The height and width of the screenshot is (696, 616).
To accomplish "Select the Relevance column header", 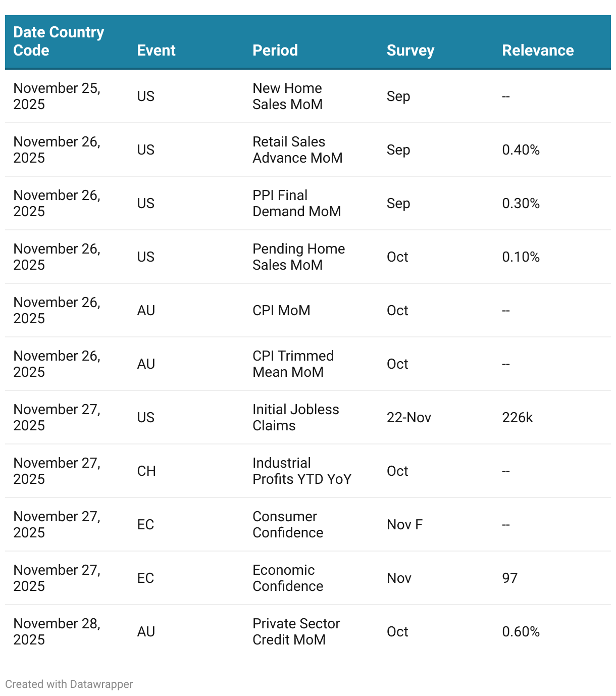I will pyautogui.click(x=538, y=51).
